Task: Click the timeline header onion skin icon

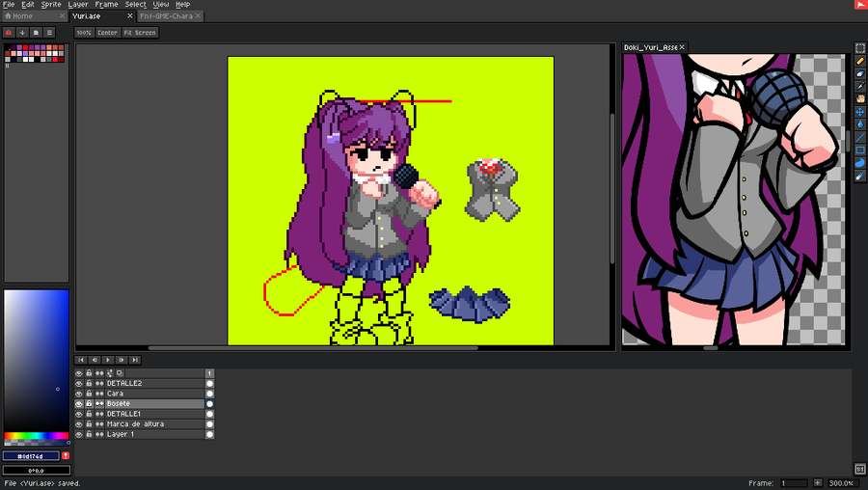Action: tap(120, 373)
